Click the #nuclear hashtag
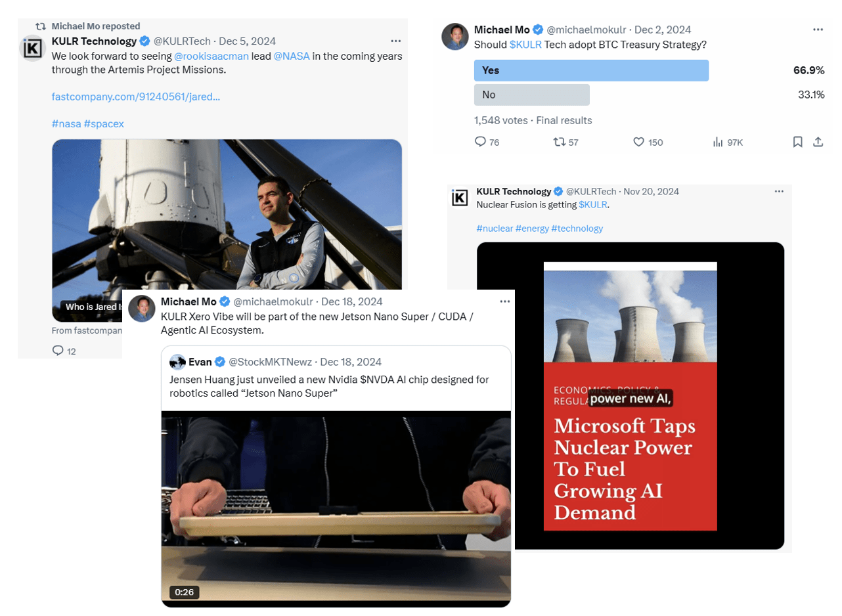 [494, 229]
